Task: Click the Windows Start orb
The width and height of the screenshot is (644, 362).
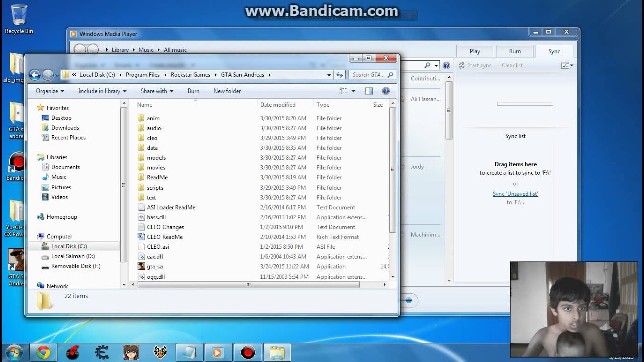Action: tap(14, 352)
